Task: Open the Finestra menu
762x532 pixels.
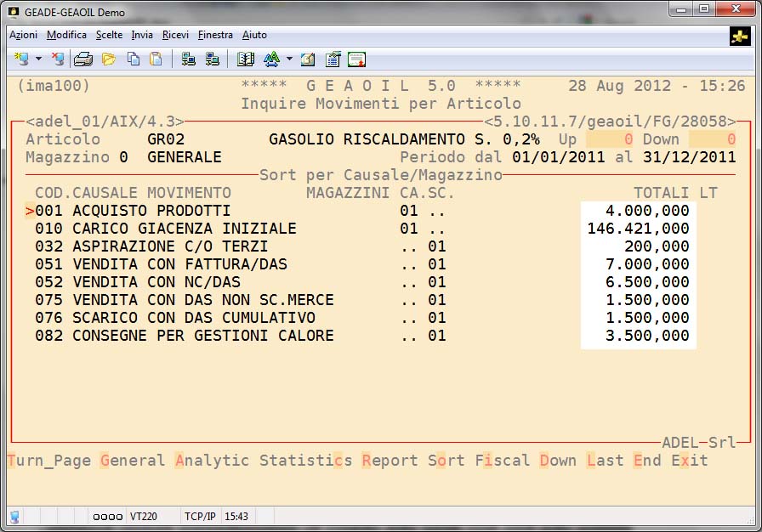Action: coord(215,35)
